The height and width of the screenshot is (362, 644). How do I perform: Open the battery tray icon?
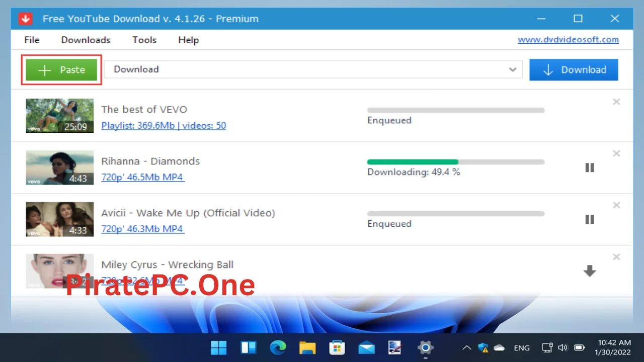tap(579, 347)
